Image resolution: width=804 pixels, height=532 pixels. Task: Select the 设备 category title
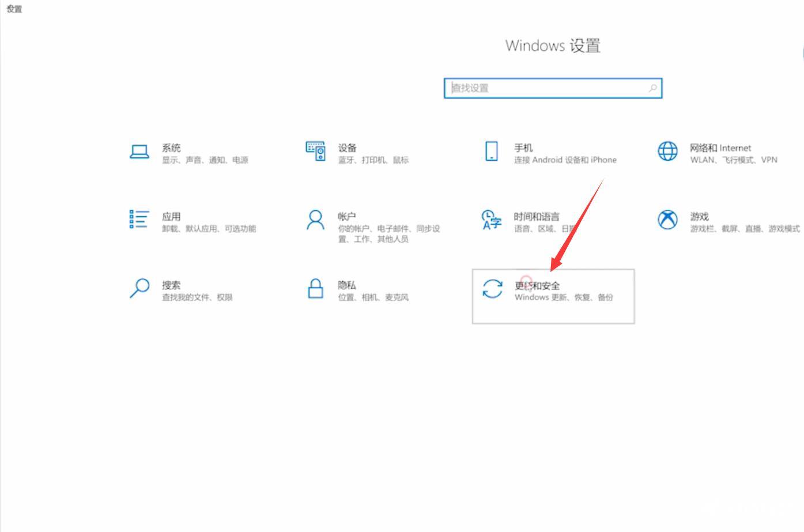point(348,148)
